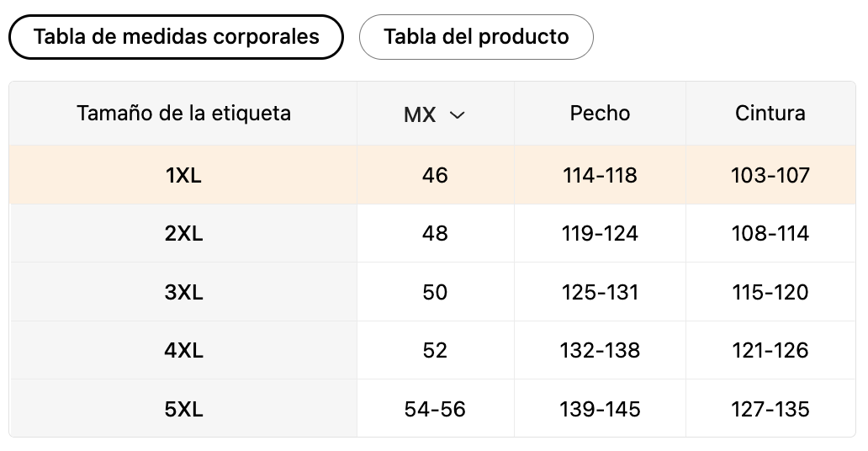Select the 4XL size row label
The width and height of the screenshot is (868, 451).
coord(183,350)
